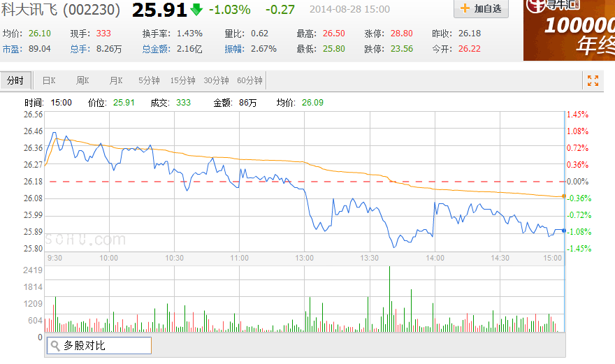Click the 跌停 value 23.56
The width and height of the screenshot is (615, 364).
tap(402, 49)
